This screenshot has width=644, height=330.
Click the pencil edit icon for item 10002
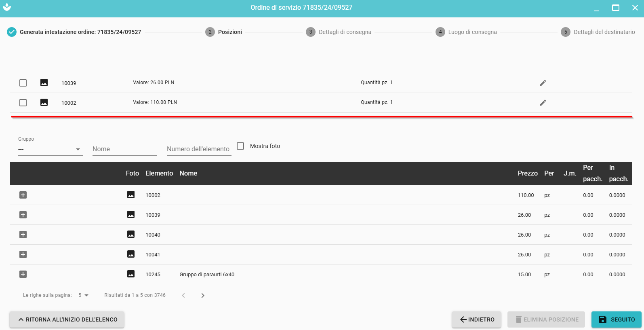pos(543,103)
